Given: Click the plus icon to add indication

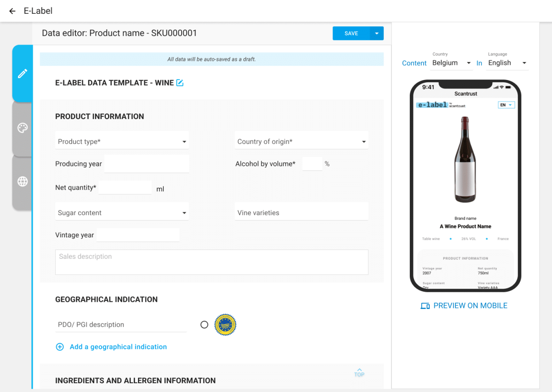Looking at the screenshot, I should point(60,347).
